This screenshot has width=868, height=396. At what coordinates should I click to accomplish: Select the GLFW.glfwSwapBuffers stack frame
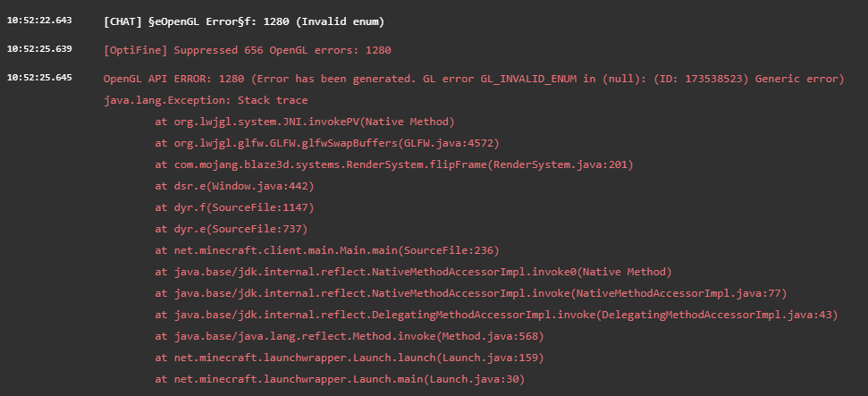click(x=326, y=143)
